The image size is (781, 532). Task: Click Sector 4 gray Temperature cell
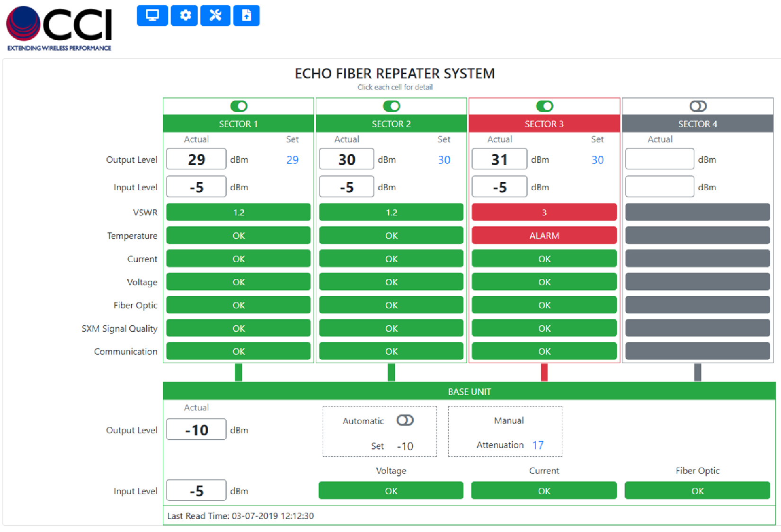(698, 235)
